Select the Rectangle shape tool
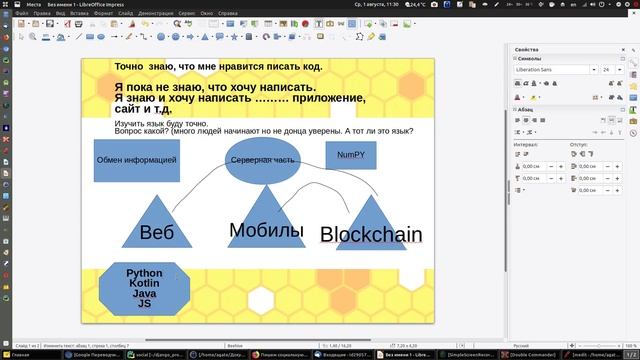 point(90,37)
